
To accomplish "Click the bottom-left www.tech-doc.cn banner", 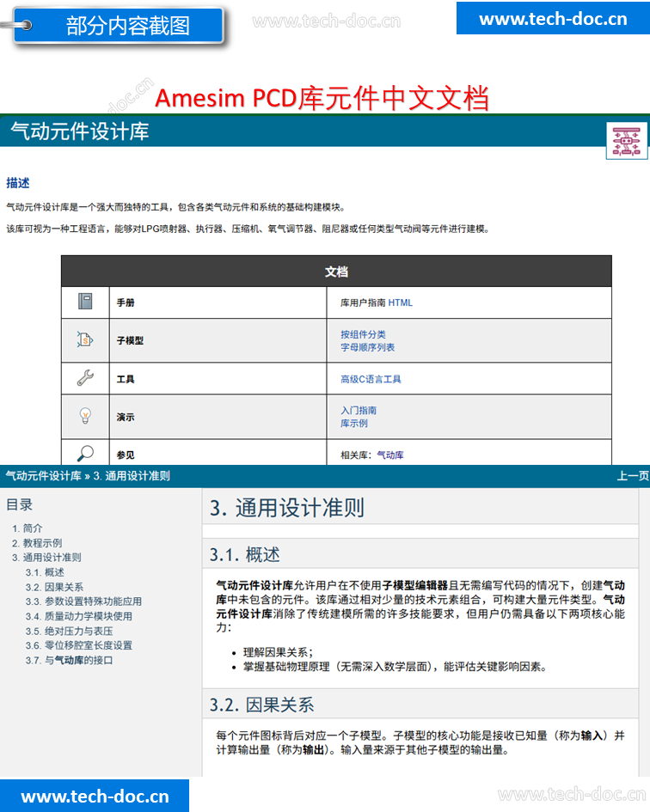I will 95,796.
